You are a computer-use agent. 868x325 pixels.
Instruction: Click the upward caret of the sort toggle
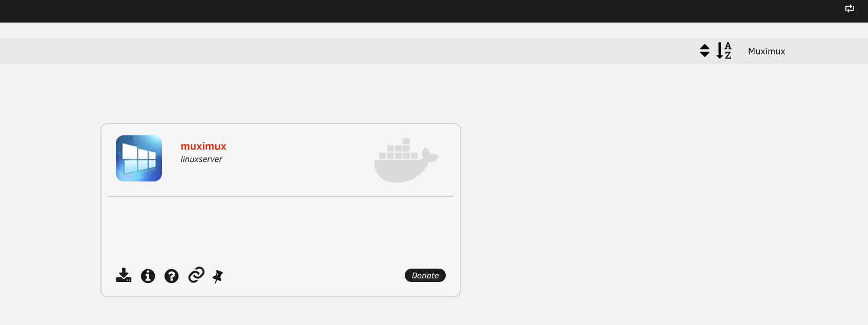705,47
